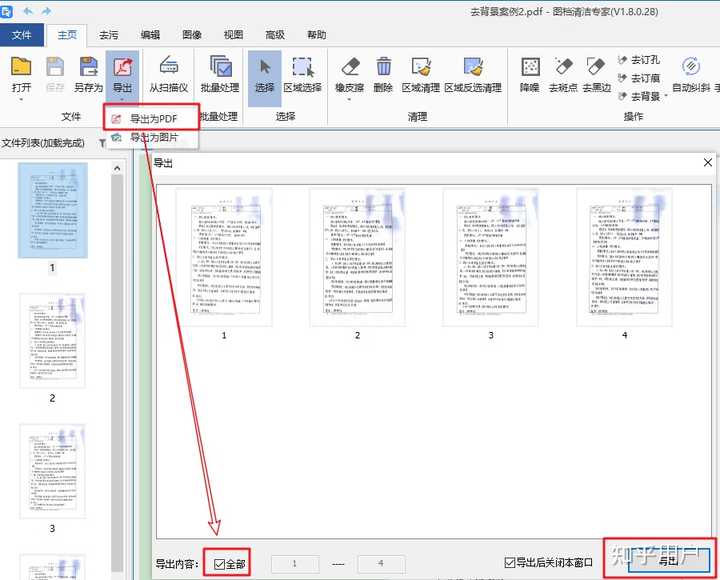
Task: Choose 导出为PDF menu entry
Action: pos(152,118)
